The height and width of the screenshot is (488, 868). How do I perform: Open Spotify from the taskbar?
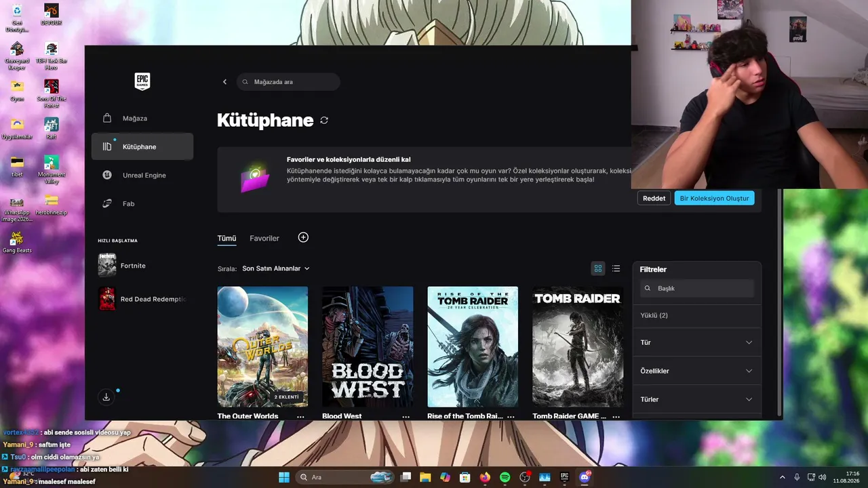point(505,477)
